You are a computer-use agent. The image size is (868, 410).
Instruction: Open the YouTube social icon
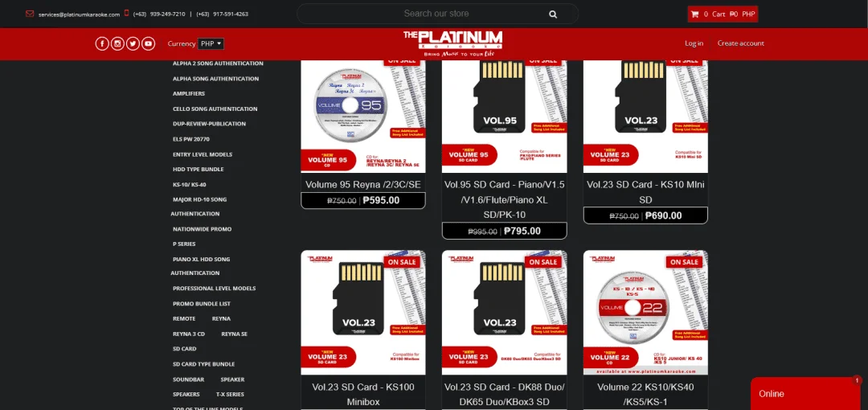click(x=149, y=43)
